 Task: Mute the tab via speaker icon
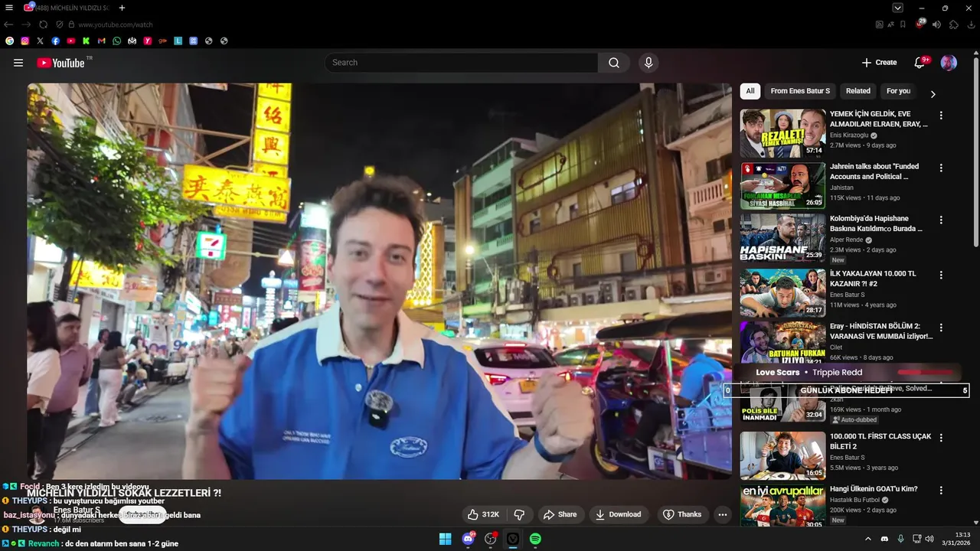936,24
